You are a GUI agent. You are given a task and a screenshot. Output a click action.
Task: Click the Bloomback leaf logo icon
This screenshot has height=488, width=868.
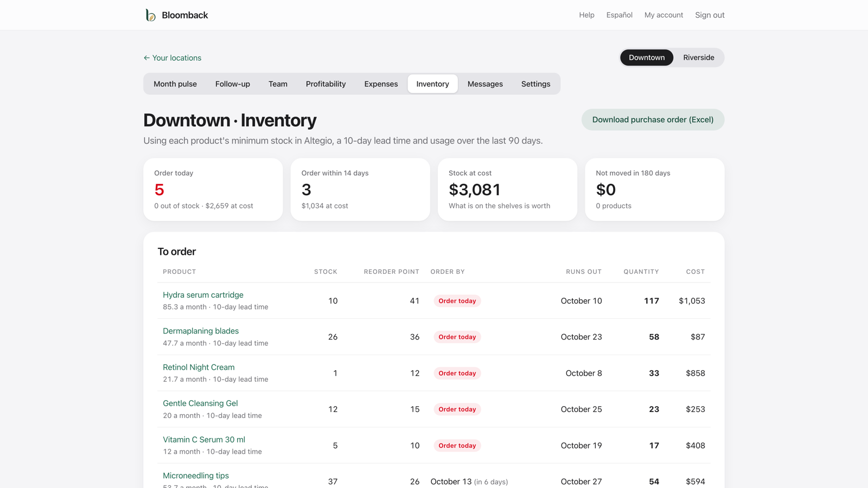click(x=150, y=15)
